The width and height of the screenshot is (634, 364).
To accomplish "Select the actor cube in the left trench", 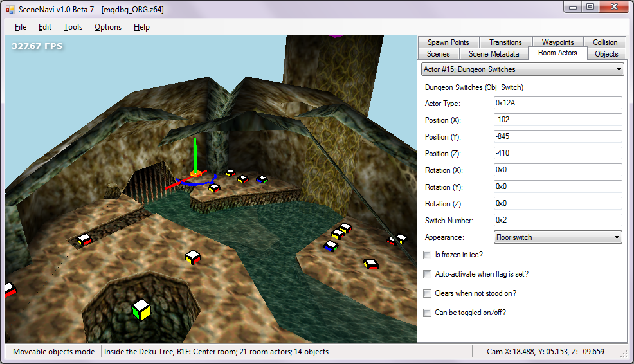I will [x=84, y=240].
